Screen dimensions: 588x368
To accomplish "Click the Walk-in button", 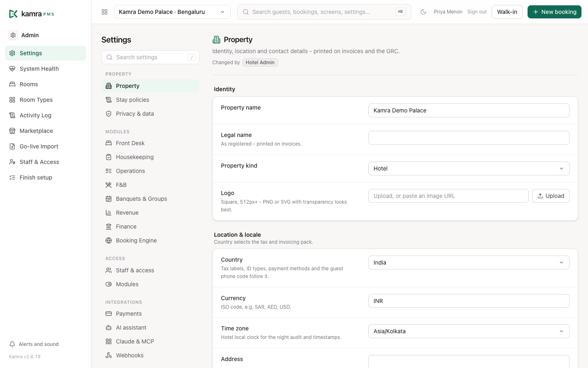I will 507,12.
